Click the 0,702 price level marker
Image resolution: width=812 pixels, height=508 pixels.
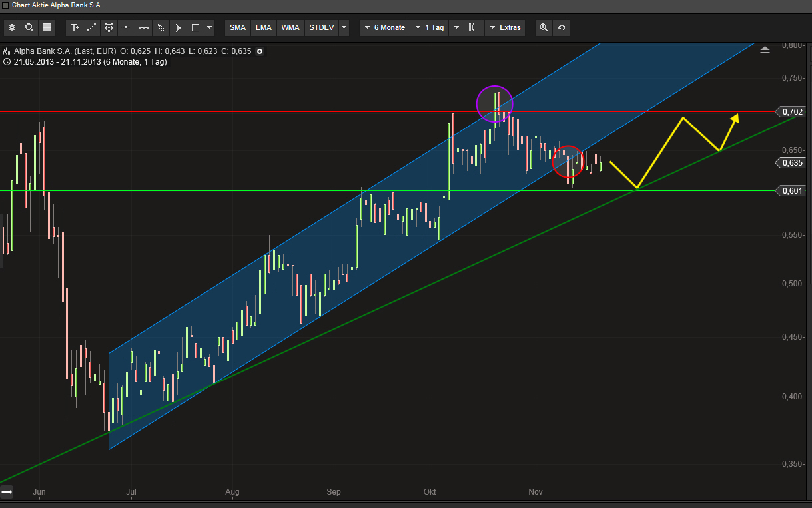(791, 112)
